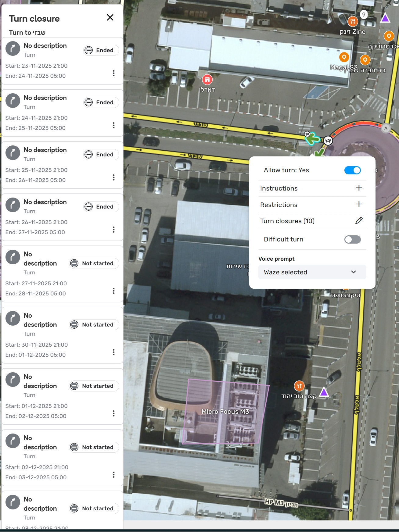Screen dimensions: 399x532
Task: Select the Turn closures (10) entry
Action: click(287, 221)
